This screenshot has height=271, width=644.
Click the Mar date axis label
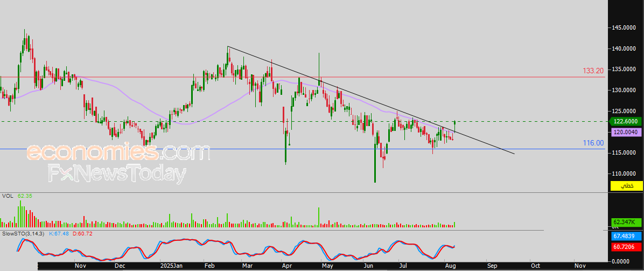(x=248, y=266)
